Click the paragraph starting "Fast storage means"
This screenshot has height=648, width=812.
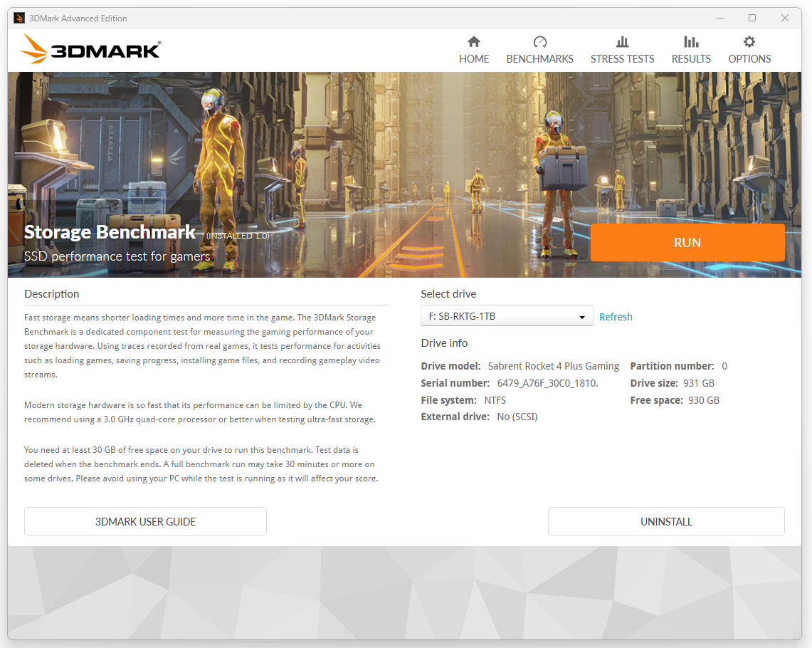point(203,346)
